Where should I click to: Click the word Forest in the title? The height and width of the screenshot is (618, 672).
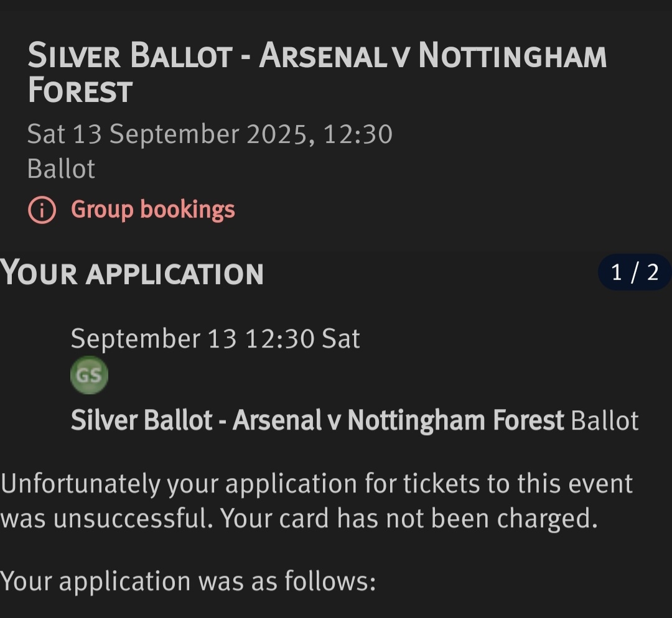coord(80,91)
